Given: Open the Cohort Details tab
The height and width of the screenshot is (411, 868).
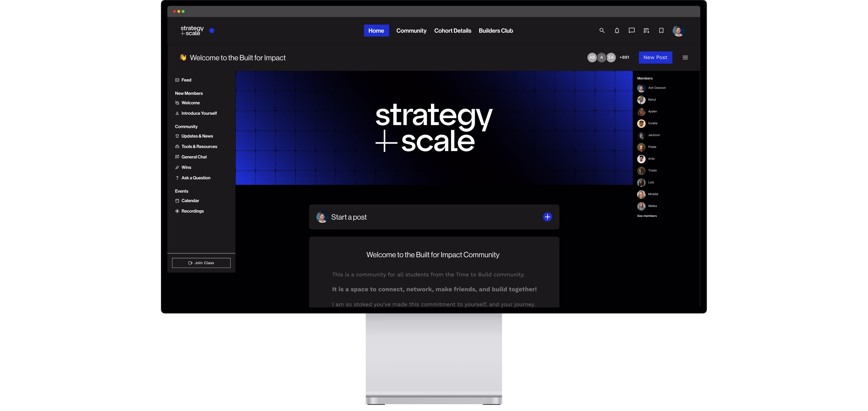Looking at the screenshot, I should (x=453, y=31).
